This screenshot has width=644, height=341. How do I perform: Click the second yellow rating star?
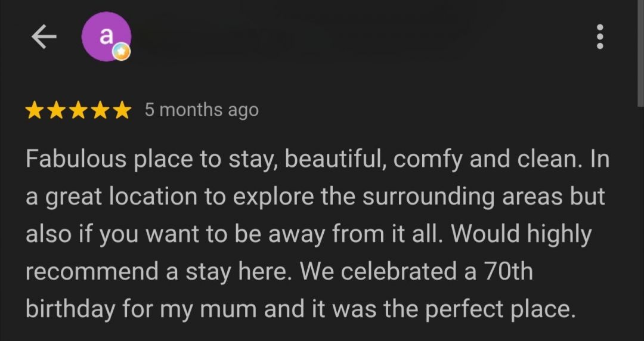[x=56, y=110]
